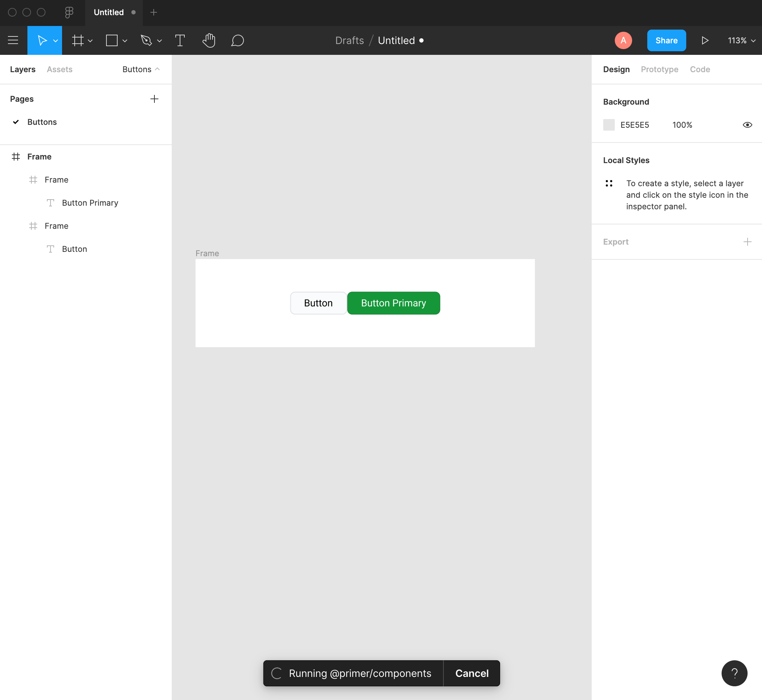Select the Text tool
Viewport: 762px width, 700px height.
coord(180,40)
